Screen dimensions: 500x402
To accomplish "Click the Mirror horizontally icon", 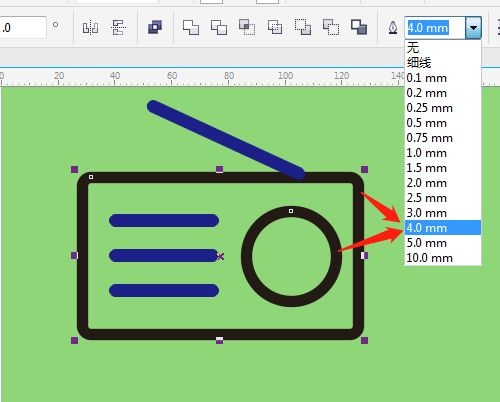I will tap(90, 27).
